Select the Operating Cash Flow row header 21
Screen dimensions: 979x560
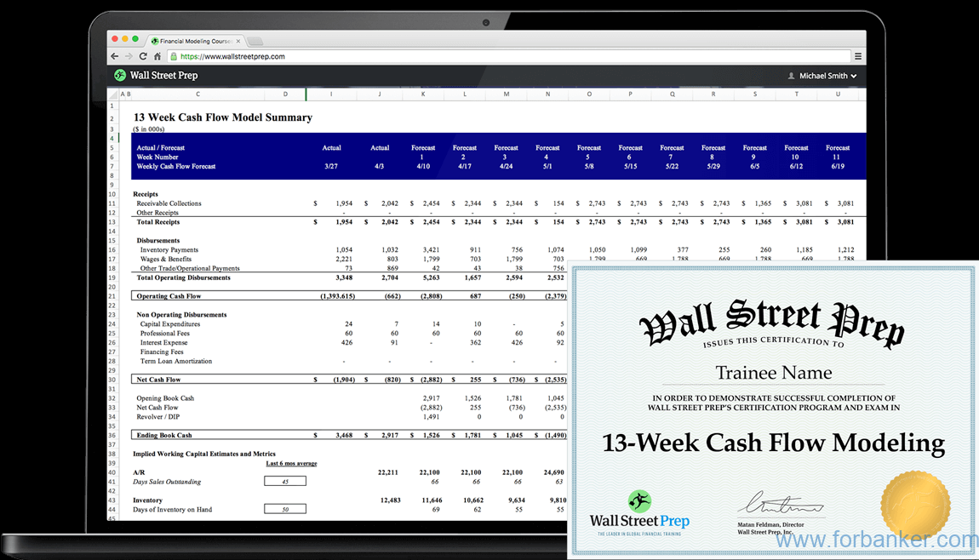click(x=112, y=295)
